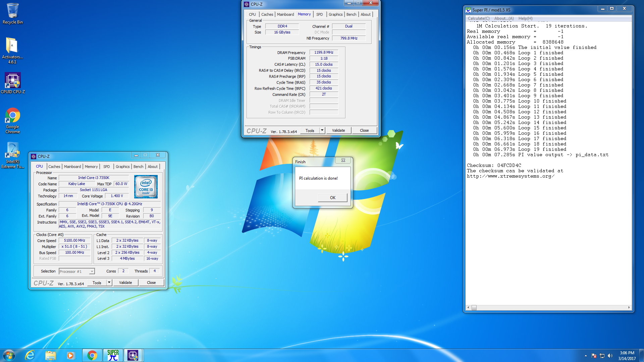Click the Checksum: 04FCDD4C line in Super PI
This screenshot has height=362, width=644.
494,166
